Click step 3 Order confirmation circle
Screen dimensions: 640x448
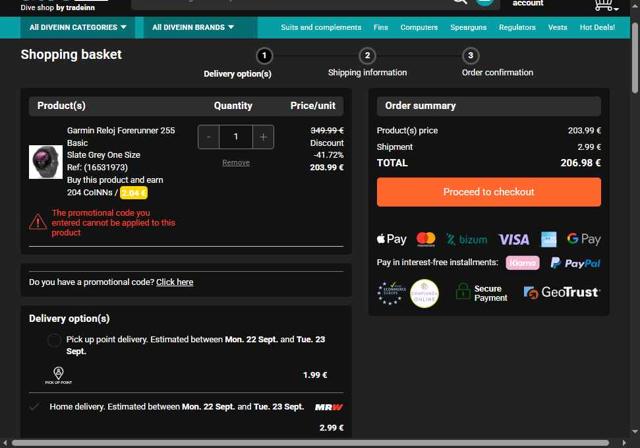coord(470,55)
